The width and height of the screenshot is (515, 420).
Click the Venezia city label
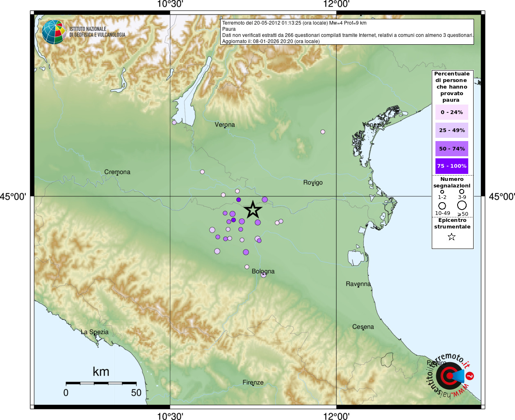[374, 125]
